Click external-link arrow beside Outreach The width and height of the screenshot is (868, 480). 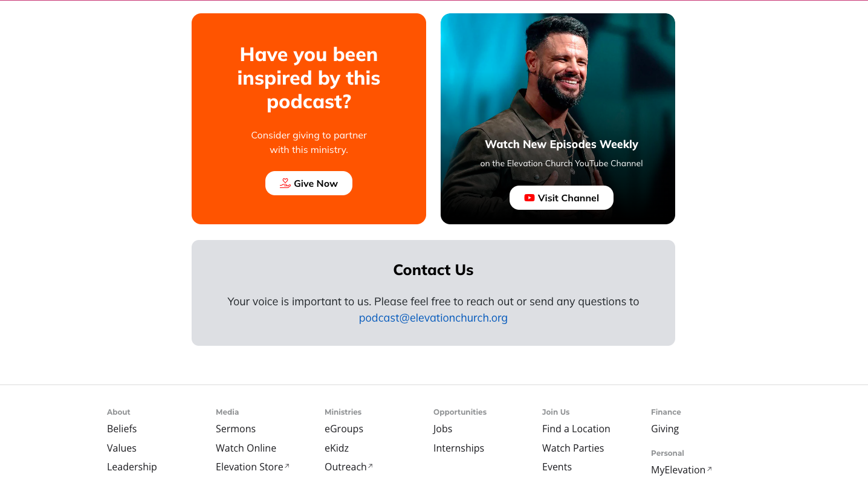(371, 466)
